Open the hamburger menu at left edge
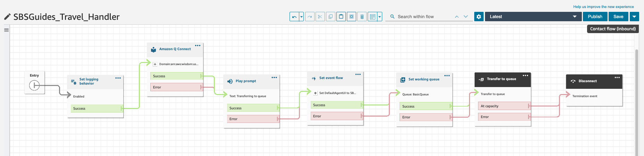The width and height of the screenshot is (644, 156). coord(6,30)
